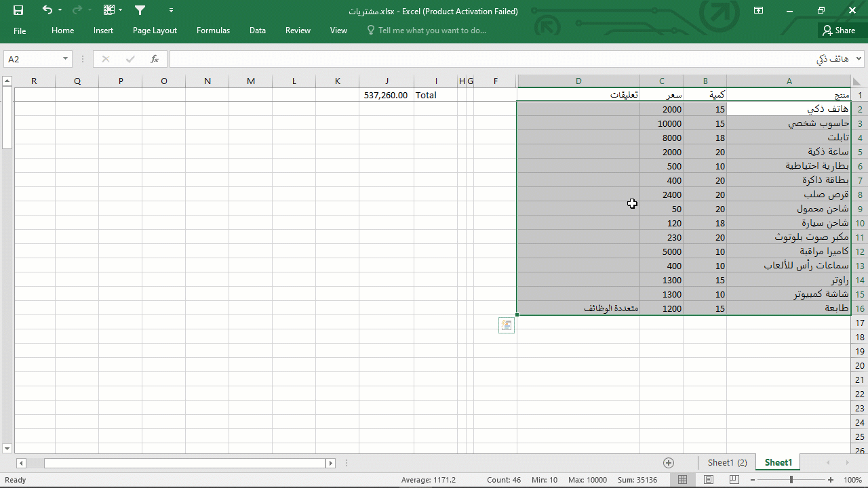This screenshot has width=868, height=488.
Task: Click the Insert Function fx icon
Action: [155, 59]
